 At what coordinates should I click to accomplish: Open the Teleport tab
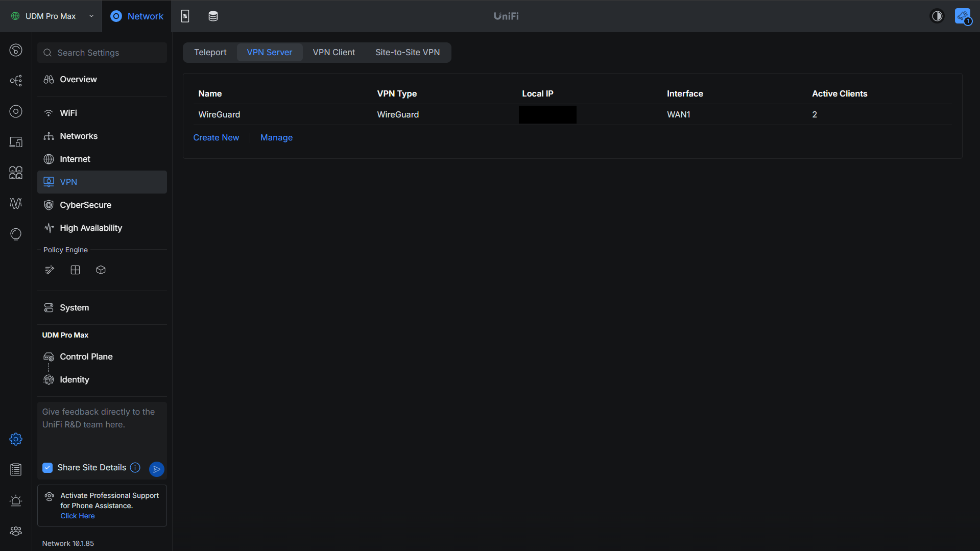point(210,53)
